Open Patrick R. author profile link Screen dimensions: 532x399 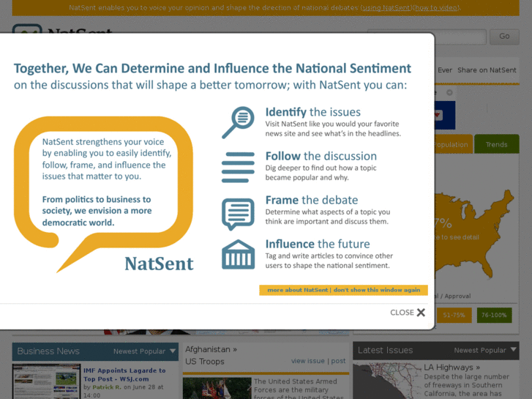click(107, 387)
